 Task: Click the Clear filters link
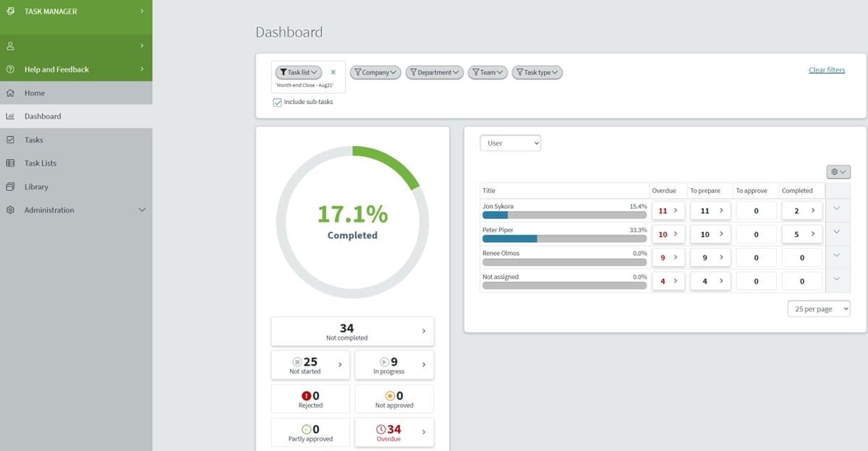coord(826,69)
